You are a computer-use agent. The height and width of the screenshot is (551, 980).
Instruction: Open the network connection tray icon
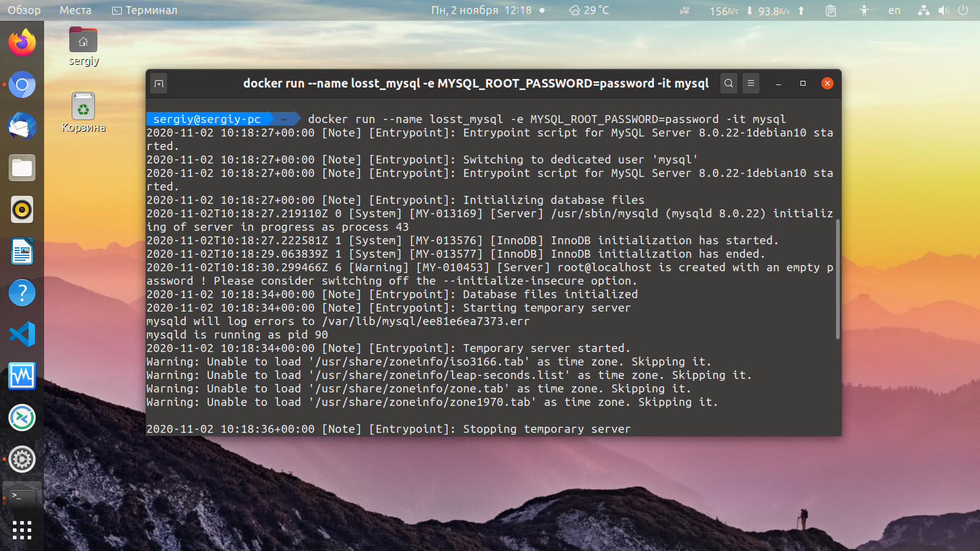[x=924, y=10]
